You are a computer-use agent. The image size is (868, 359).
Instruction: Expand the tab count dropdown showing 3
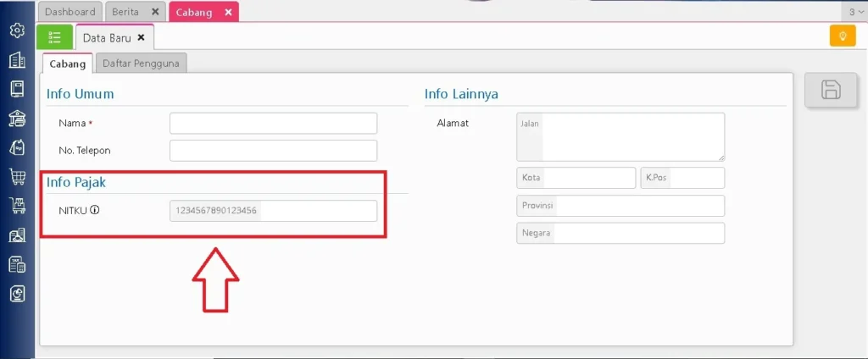point(855,12)
